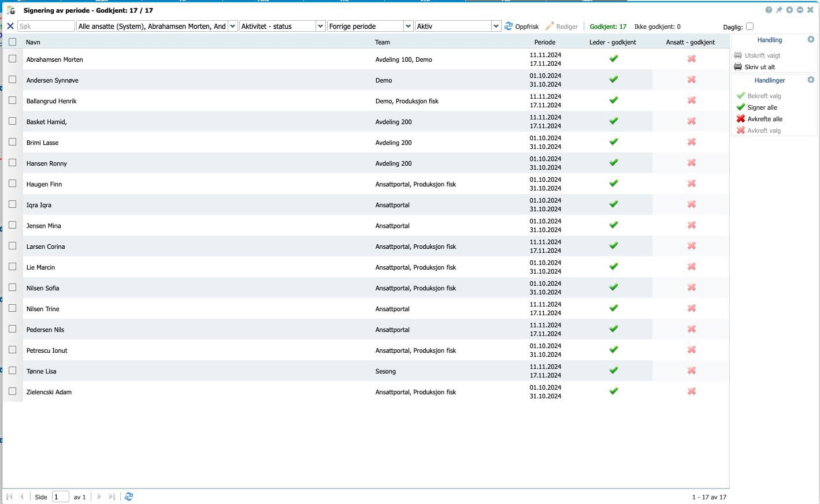820x504 pixels.
Task: Check the box for Larsen Corina
Action: 12,245
